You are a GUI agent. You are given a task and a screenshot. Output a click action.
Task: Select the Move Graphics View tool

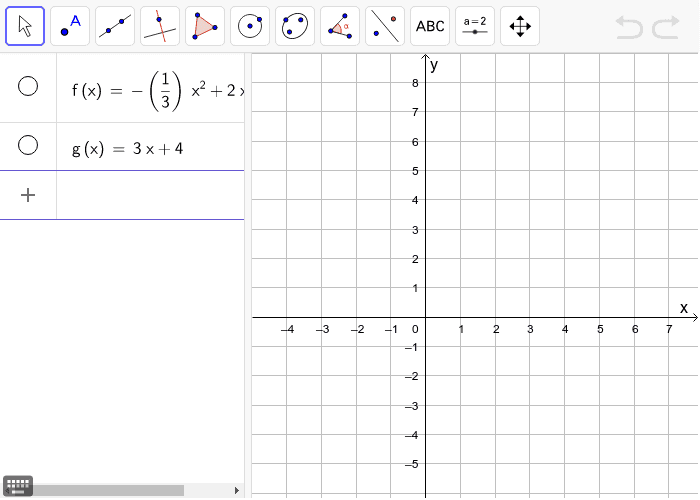tap(520, 26)
